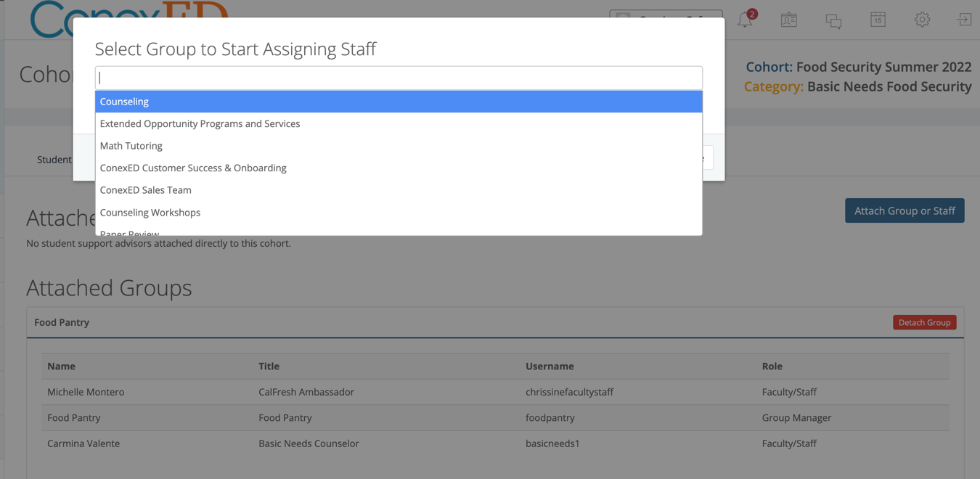980x479 pixels.
Task: Open the calendar
Action: coord(878,20)
